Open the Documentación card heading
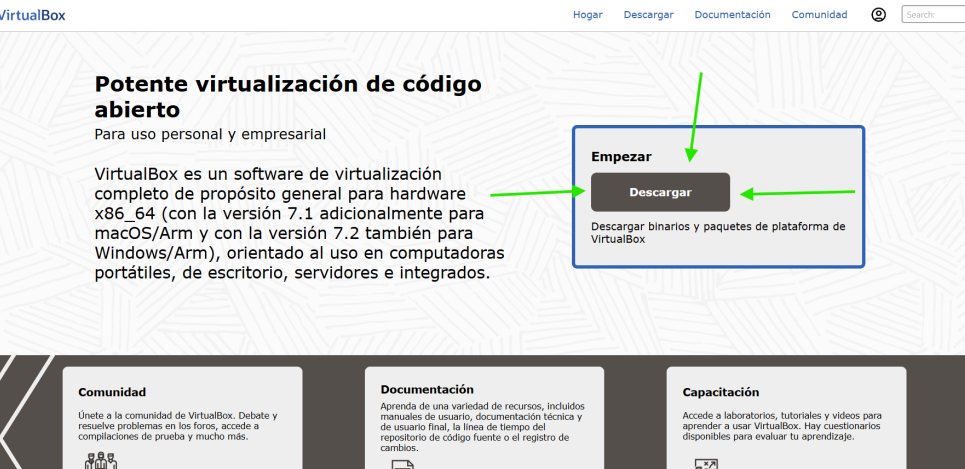 [427, 389]
